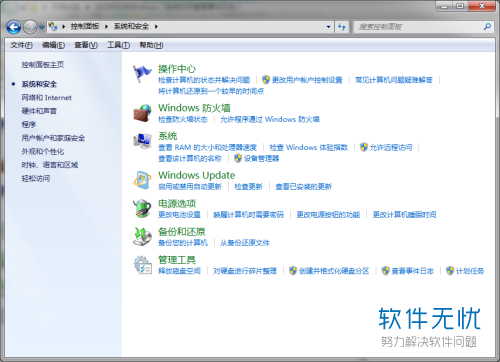Click 查看 RAM 的大小和处理器速度 link
The image size is (500, 362).
pos(207,147)
